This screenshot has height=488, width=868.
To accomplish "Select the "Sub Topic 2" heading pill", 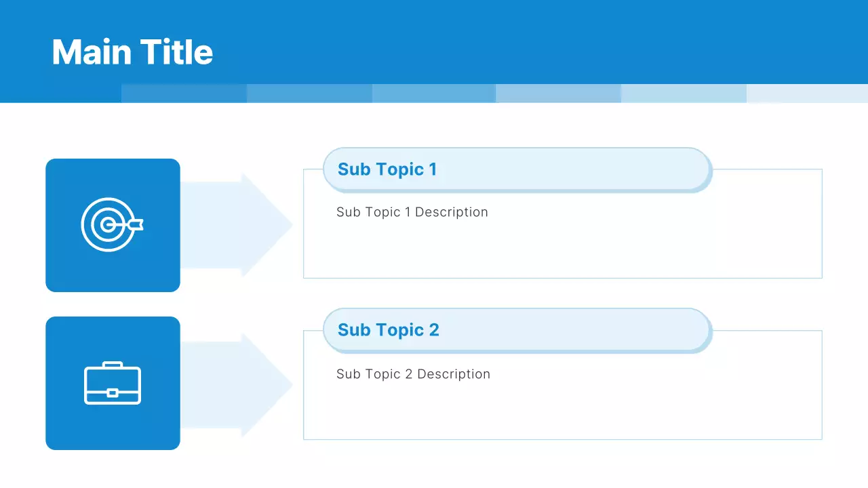I will point(517,330).
